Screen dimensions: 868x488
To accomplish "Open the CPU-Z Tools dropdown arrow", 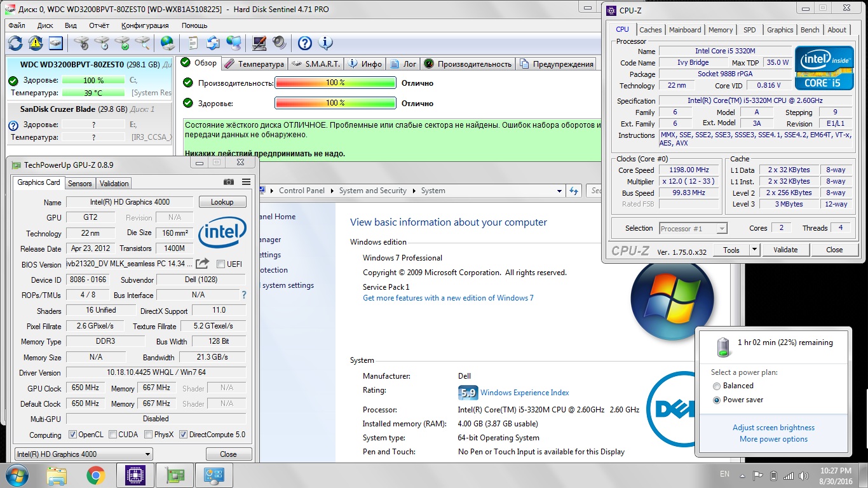I will coord(754,250).
